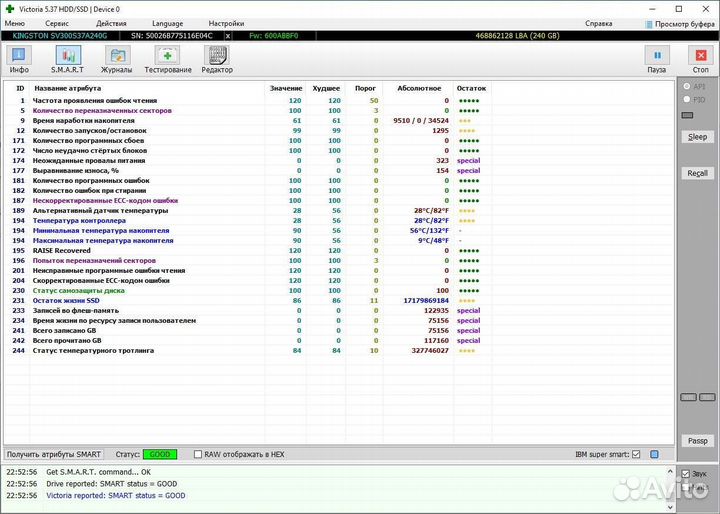
Task: Open the S.M.A.R.T toolbar section
Action: 67,58
